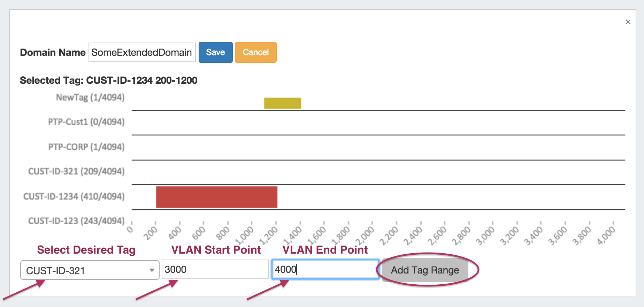Click the blue Save button
Screen dimensions: 644x307
click(x=215, y=52)
